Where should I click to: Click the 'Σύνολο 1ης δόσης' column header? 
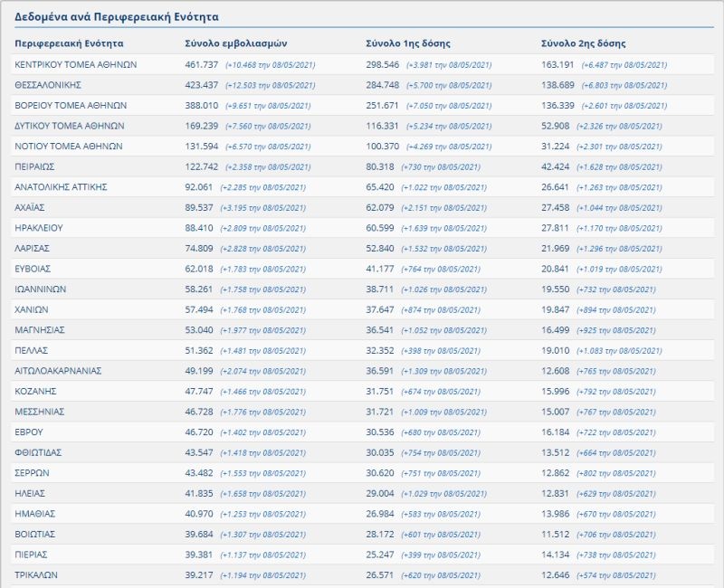coord(407,43)
